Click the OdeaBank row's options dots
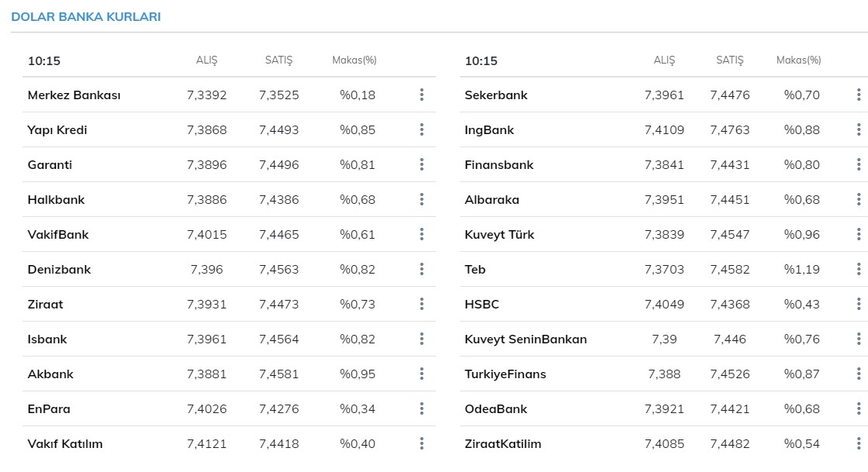 [859, 408]
